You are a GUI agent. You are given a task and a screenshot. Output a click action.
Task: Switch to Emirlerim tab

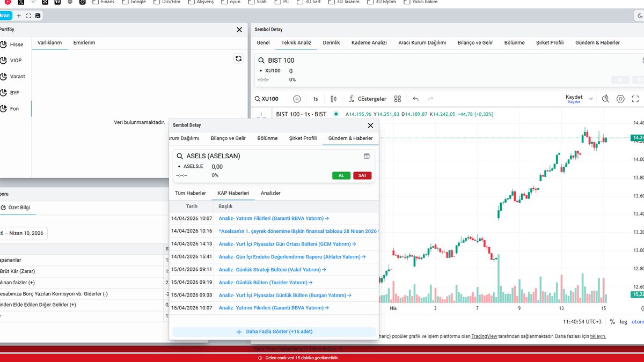pos(84,43)
